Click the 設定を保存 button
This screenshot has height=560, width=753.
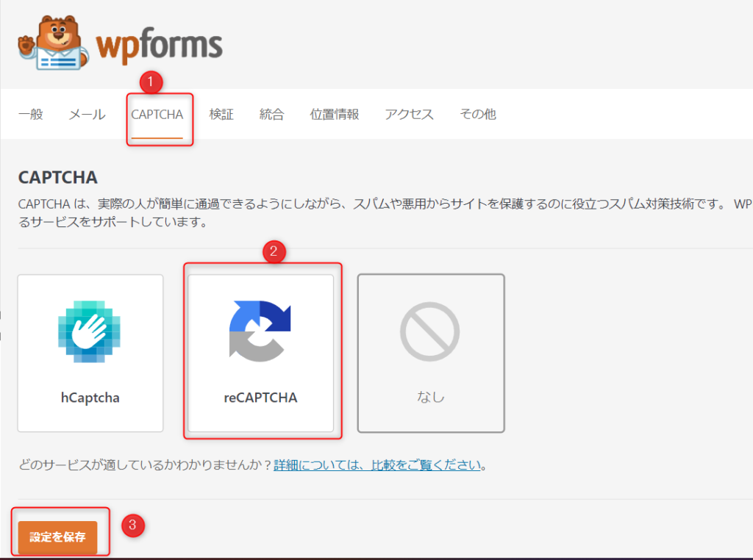click(57, 537)
